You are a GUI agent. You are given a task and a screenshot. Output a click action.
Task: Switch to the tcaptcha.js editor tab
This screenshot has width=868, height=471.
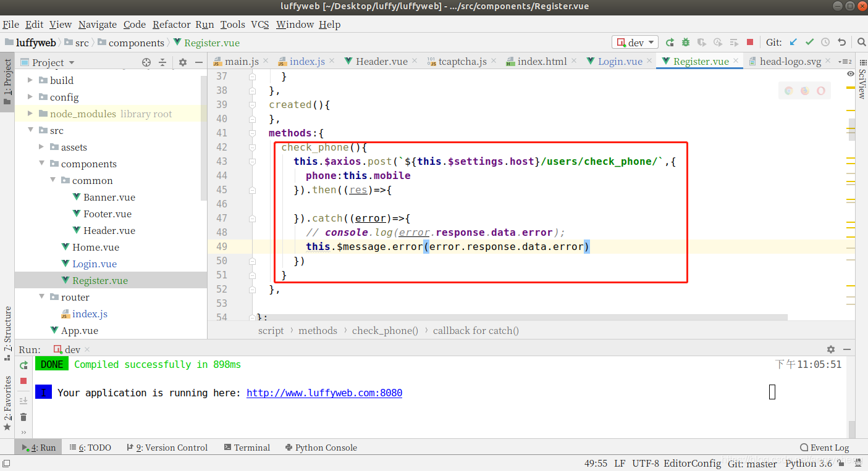[463, 61]
